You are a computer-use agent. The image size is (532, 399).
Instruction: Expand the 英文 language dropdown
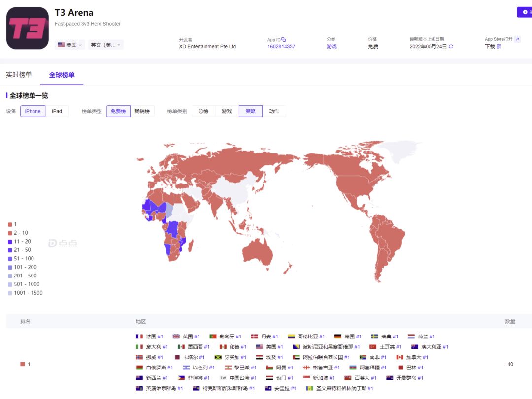pyautogui.click(x=105, y=45)
